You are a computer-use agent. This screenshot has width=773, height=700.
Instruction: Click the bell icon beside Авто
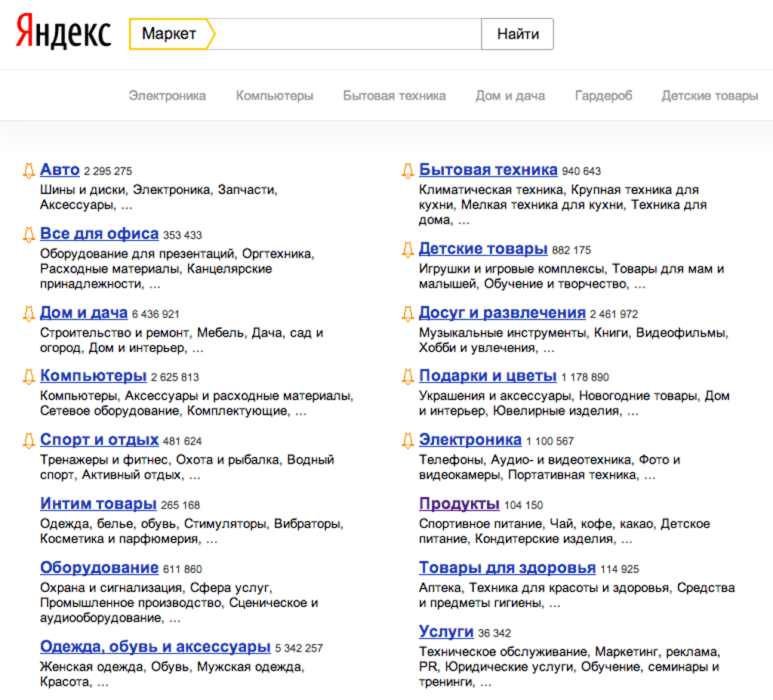point(29,171)
